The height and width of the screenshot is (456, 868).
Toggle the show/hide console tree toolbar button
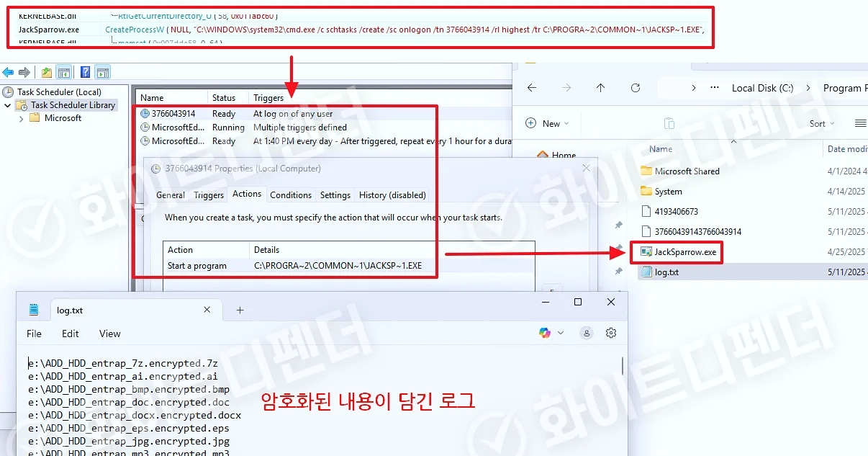point(64,72)
